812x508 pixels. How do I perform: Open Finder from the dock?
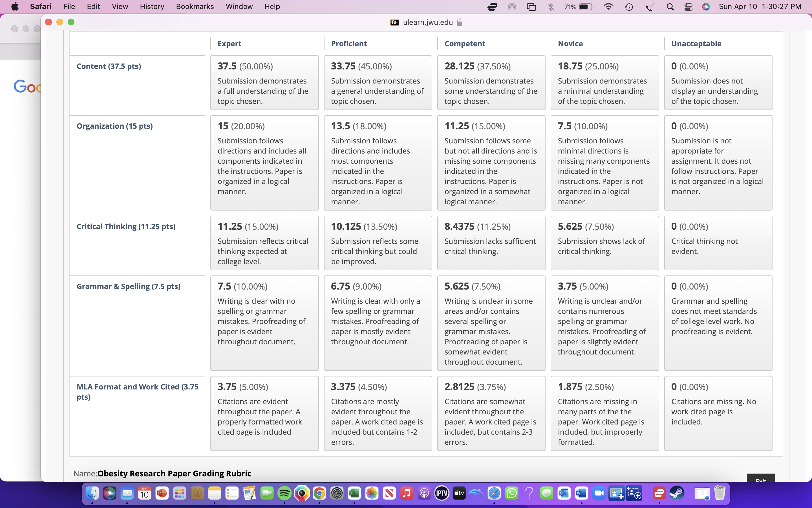[x=92, y=493]
